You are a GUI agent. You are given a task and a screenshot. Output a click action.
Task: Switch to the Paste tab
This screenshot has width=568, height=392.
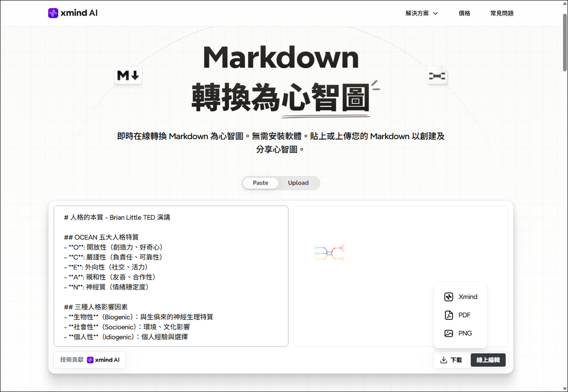(261, 183)
